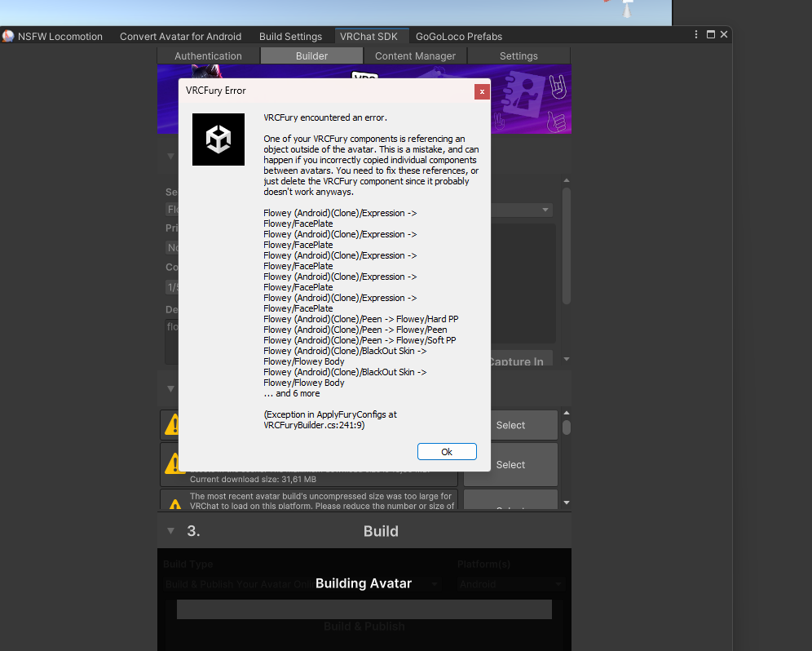
Task: Click the Unity logo icon in the error dialog
Action: pyautogui.click(x=218, y=139)
